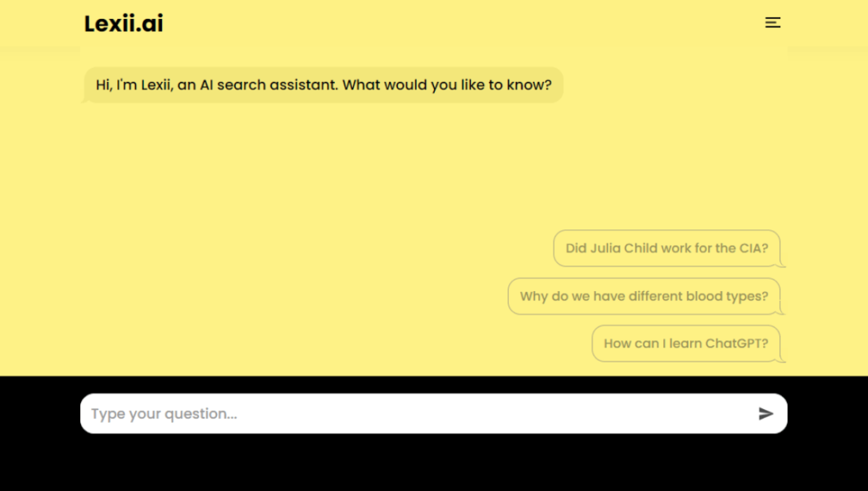Pick the How can I learn ChatGPT? suggestion
Image resolution: width=868 pixels, height=491 pixels.
tap(686, 343)
